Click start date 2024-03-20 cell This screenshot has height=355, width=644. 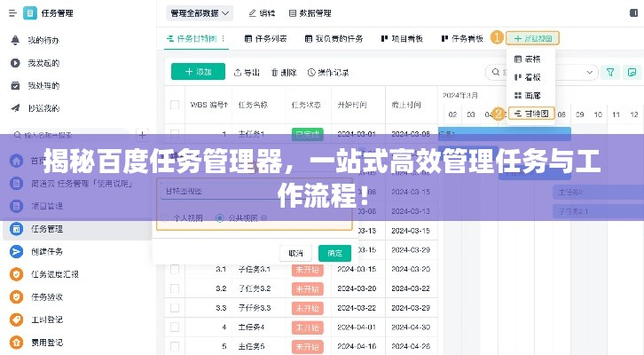click(x=357, y=288)
